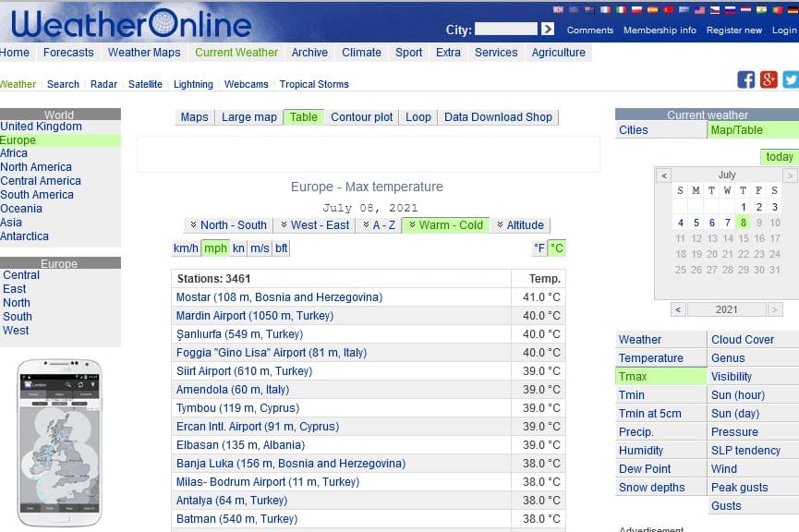This screenshot has height=532, width=799.
Task: Switch temperature to °F
Action: [539, 248]
